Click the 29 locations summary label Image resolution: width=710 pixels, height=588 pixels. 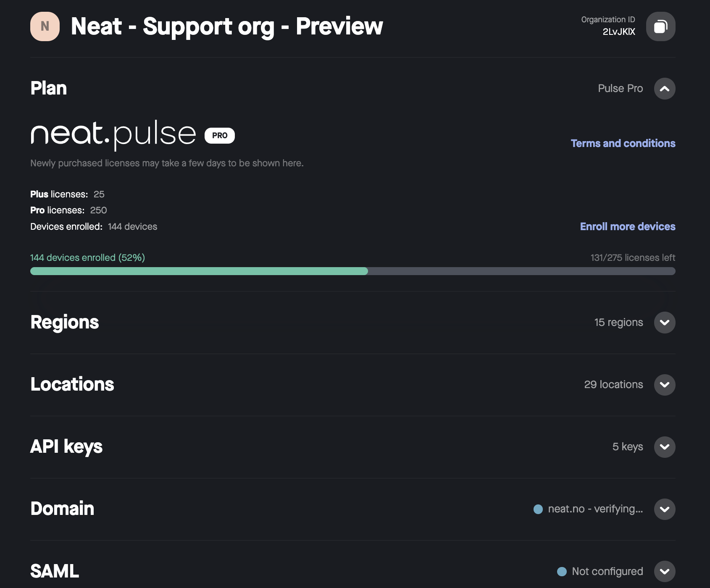[x=613, y=384]
